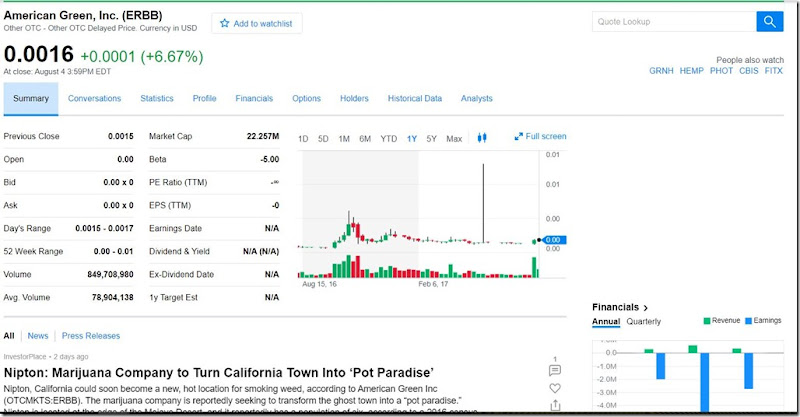This screenshot has height=417, width=800.
Task: Select the 1D chart range
Action: [303, 139]
